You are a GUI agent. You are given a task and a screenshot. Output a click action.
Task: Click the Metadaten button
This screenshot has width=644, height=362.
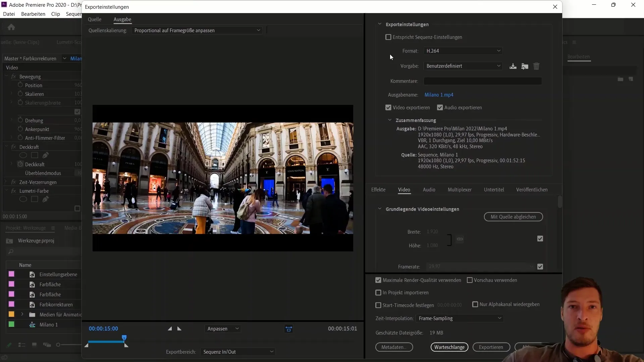[x=394, y=347]
